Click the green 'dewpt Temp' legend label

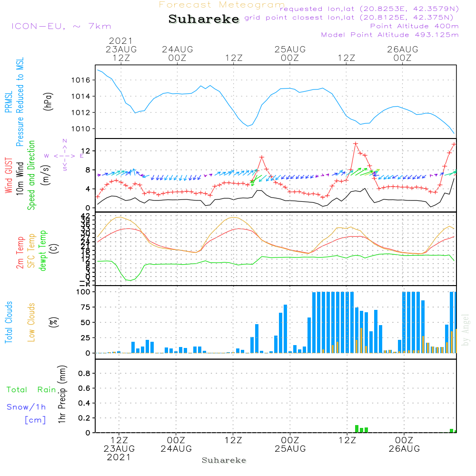point(42,250)
